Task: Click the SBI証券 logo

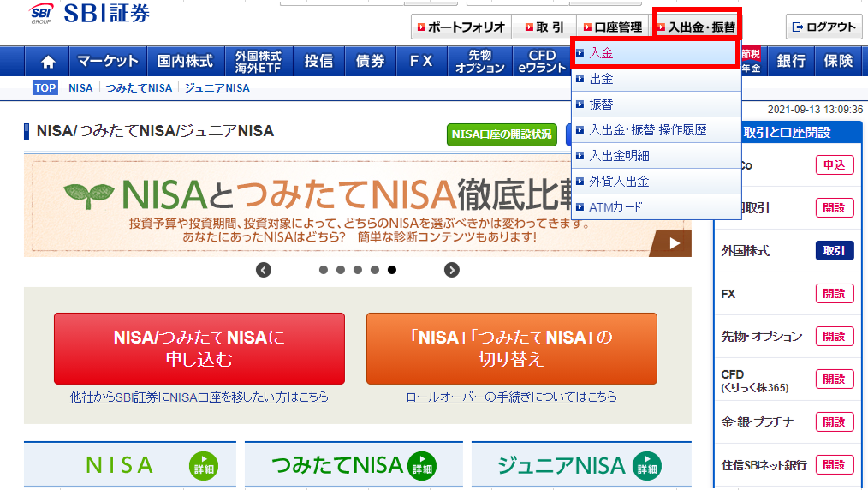Action: 89,13
